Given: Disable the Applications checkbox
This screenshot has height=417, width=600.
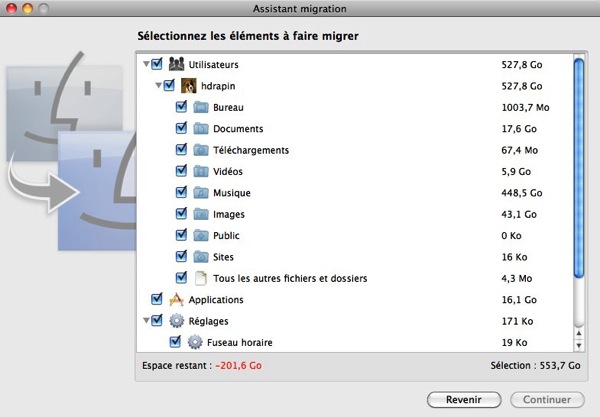Looking at the screenshot, I should 156,299.
